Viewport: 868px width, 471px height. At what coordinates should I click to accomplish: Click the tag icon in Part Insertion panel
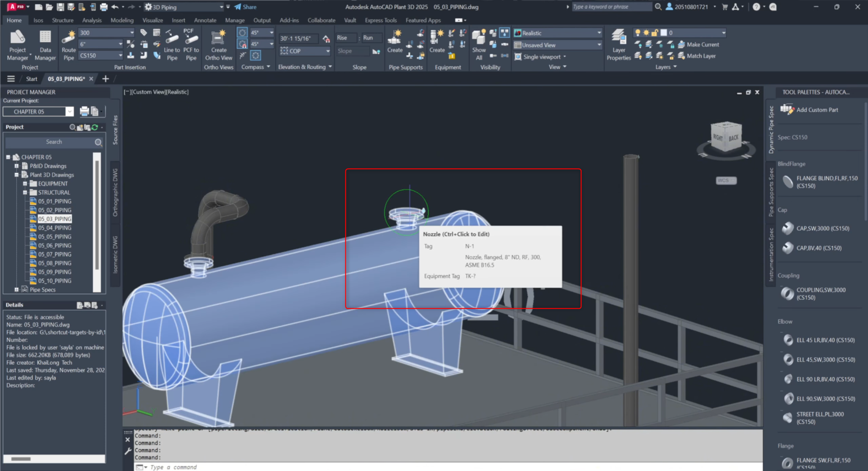143,33
